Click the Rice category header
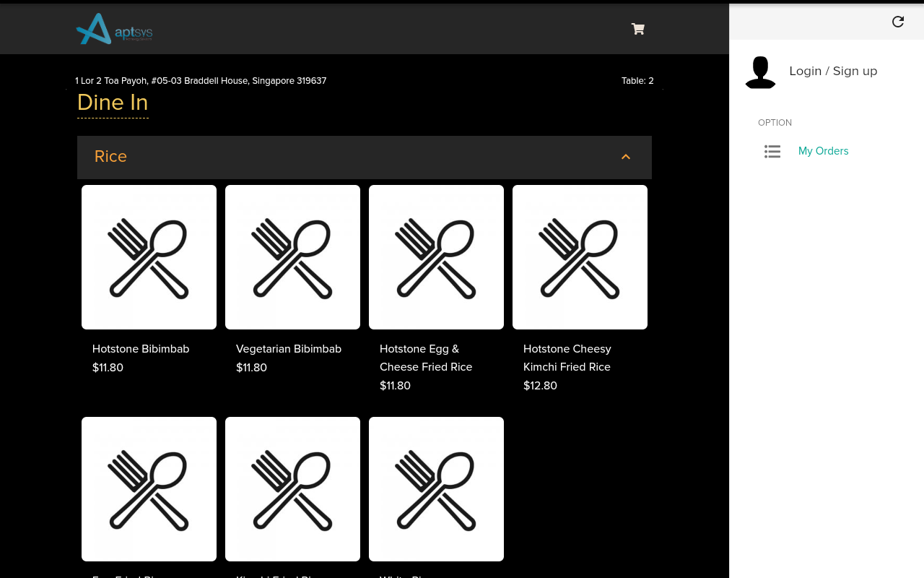Image resolution: width=924 pixels, height=578 pixels. point(110,157)
